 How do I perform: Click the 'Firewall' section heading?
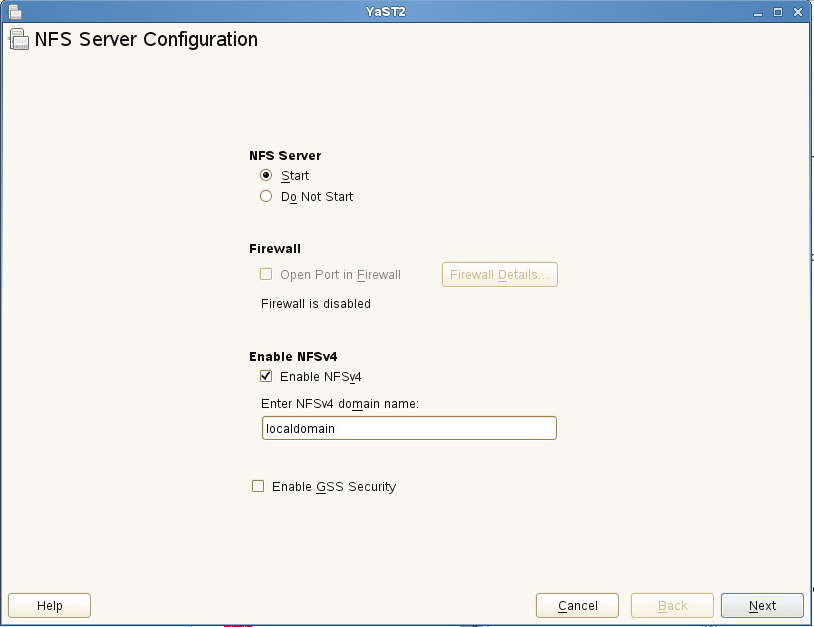[275, 249]
